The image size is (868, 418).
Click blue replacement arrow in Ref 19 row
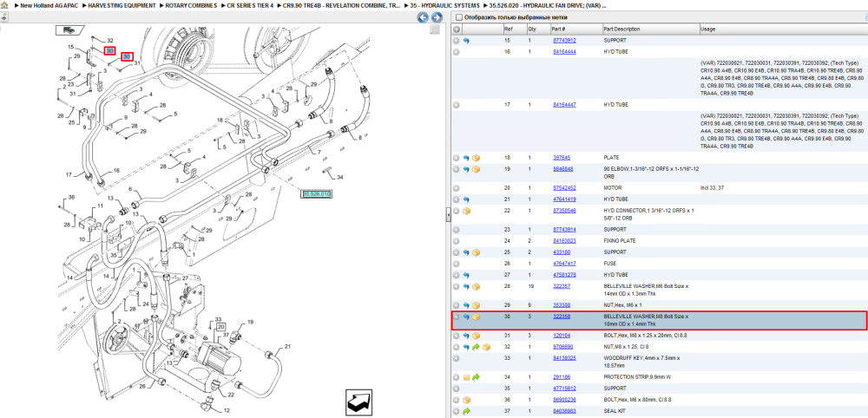tap(467, 169)
